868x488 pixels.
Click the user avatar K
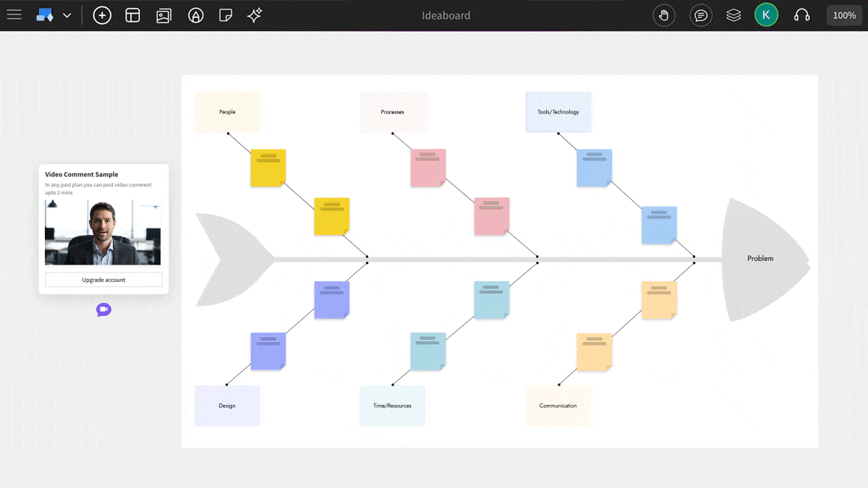[766, 14]
